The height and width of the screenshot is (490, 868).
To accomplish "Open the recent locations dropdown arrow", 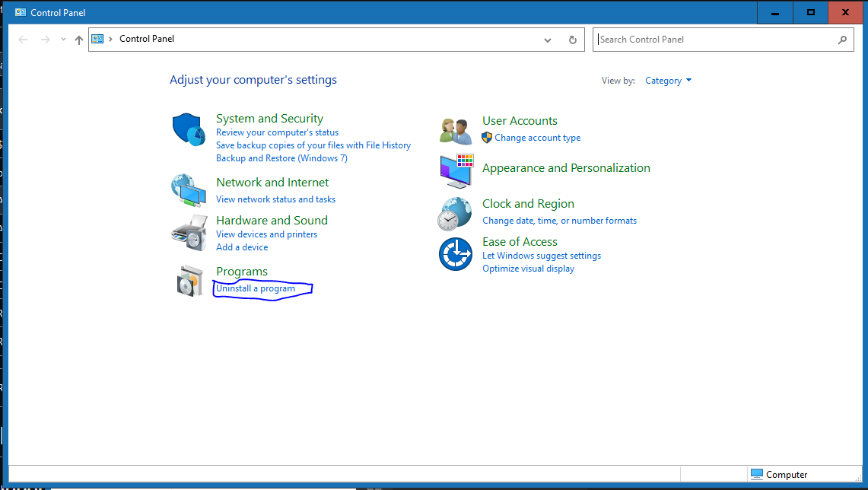I will tap(63, 40).
